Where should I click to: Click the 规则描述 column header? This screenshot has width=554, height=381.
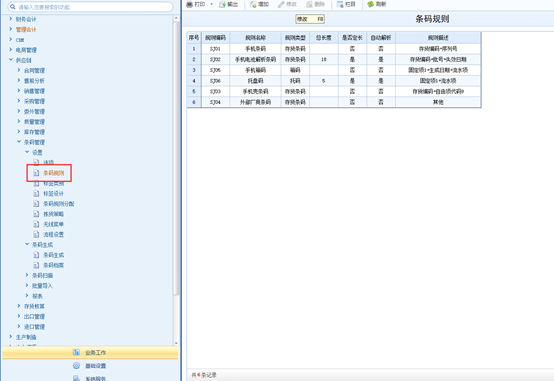(438, 37)
